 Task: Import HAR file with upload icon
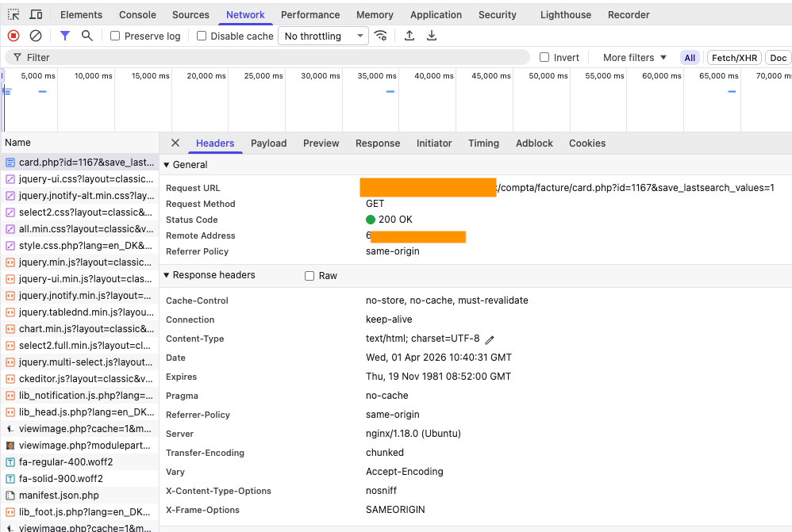click(x=409, y=36)
